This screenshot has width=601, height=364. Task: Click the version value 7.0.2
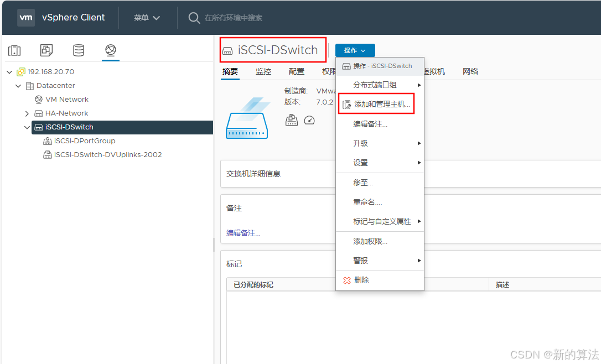[325, 102]
